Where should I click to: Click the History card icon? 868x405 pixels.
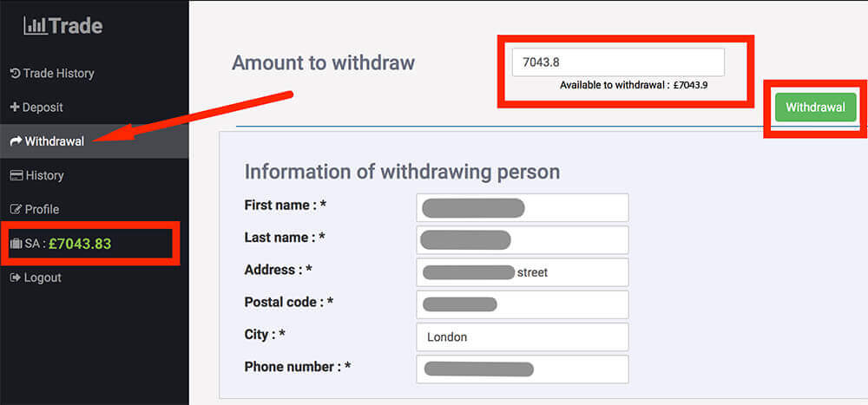(x=16, y=175)
